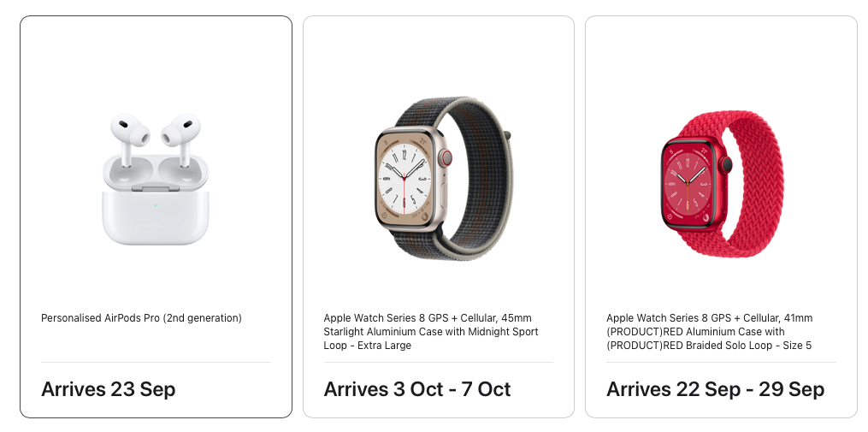
Task: Select the AirPods Pro product image
Action: point(156,179)
